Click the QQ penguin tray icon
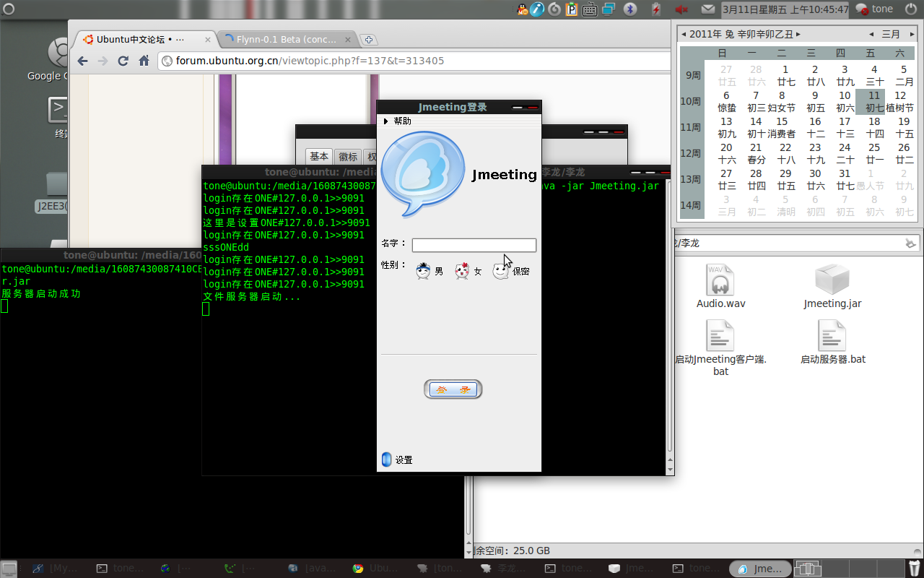 (523, 9)
